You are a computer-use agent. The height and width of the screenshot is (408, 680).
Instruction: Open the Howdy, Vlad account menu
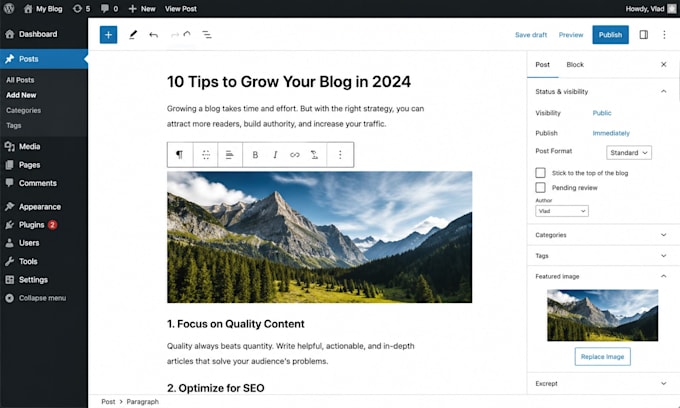point(651,9)
